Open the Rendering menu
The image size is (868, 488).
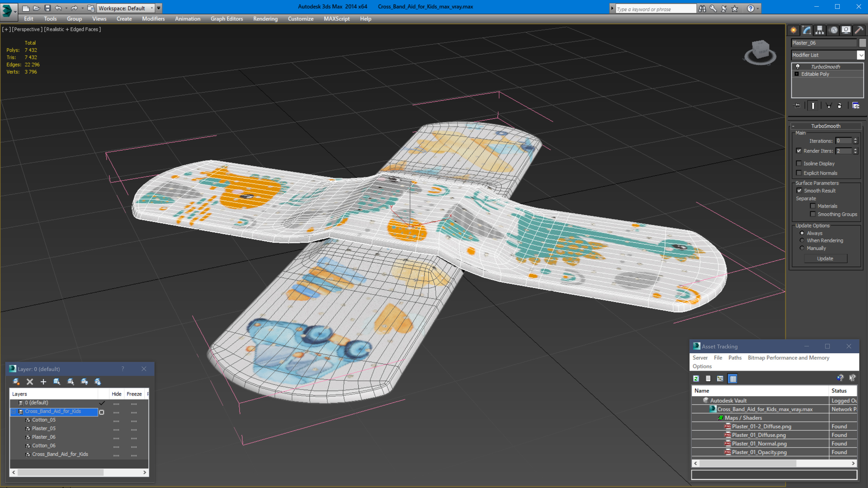point(265,19)
